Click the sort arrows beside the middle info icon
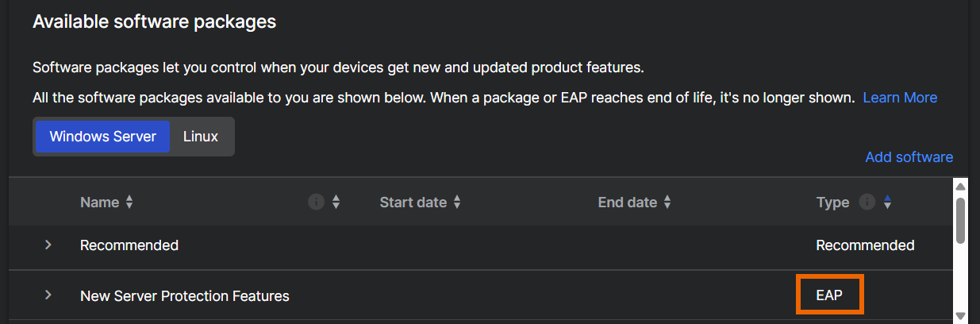This screenshot has height=324, width=980. 336,202
